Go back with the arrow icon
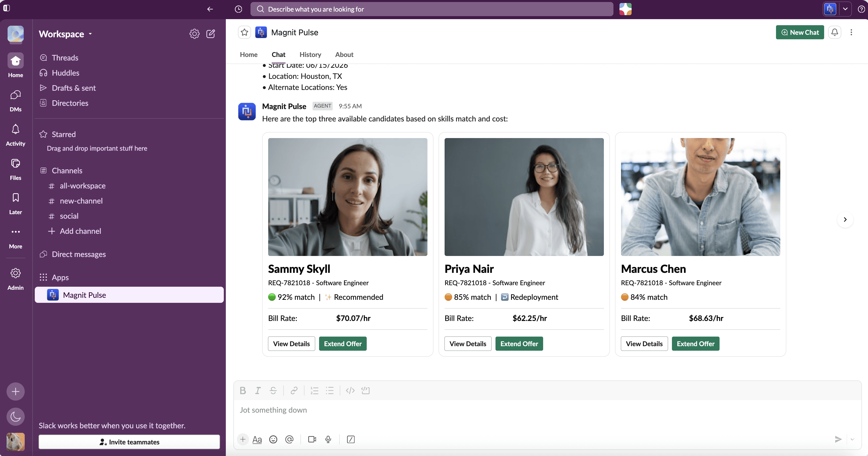This screenshot has width=868, height=456. point(210,9)
